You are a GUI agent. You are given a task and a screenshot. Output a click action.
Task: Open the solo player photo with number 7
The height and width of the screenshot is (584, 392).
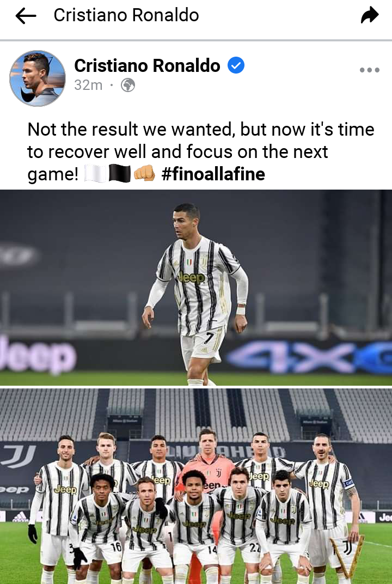coord(196,287)
